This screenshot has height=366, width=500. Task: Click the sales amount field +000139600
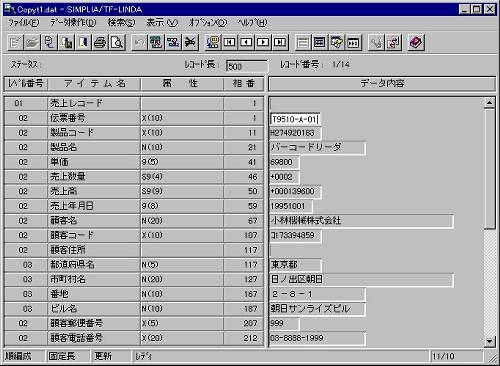click(x=295, y=191)
